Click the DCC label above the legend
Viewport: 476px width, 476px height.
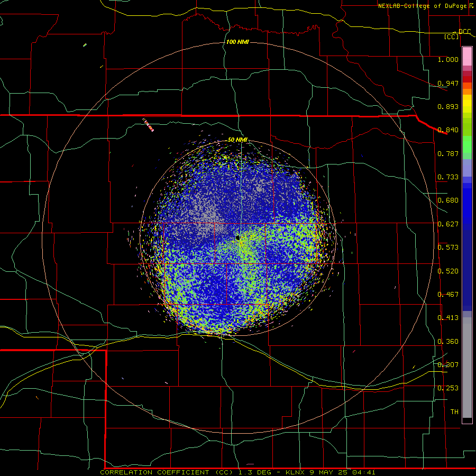coord(465,32)
